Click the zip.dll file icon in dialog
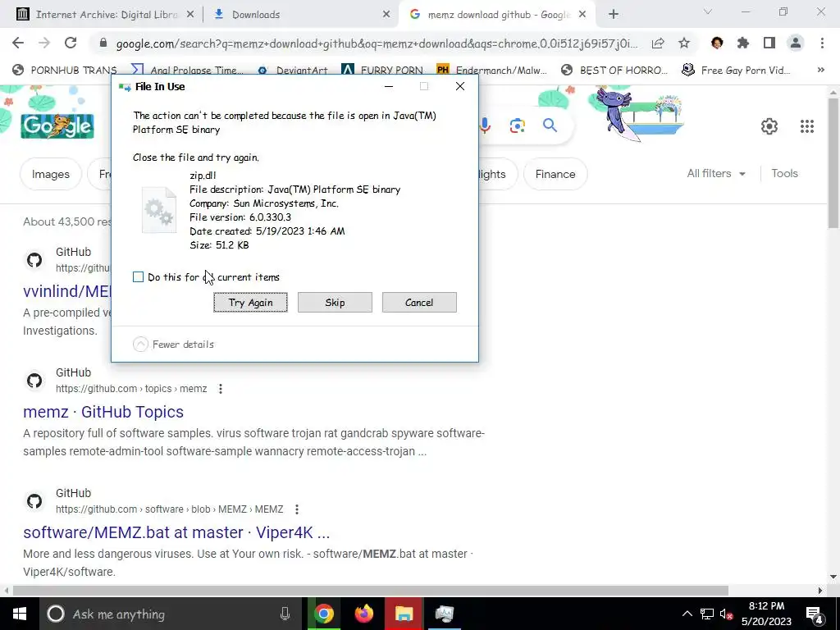Image resolution: width=840 pixels, height=630 pixels. coord(158,209)
